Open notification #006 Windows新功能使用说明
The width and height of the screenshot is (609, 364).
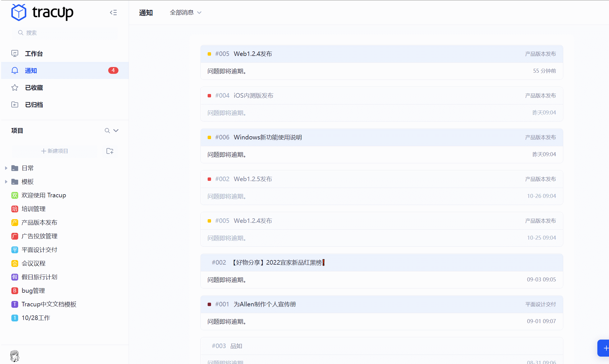(x=268, y=137)
